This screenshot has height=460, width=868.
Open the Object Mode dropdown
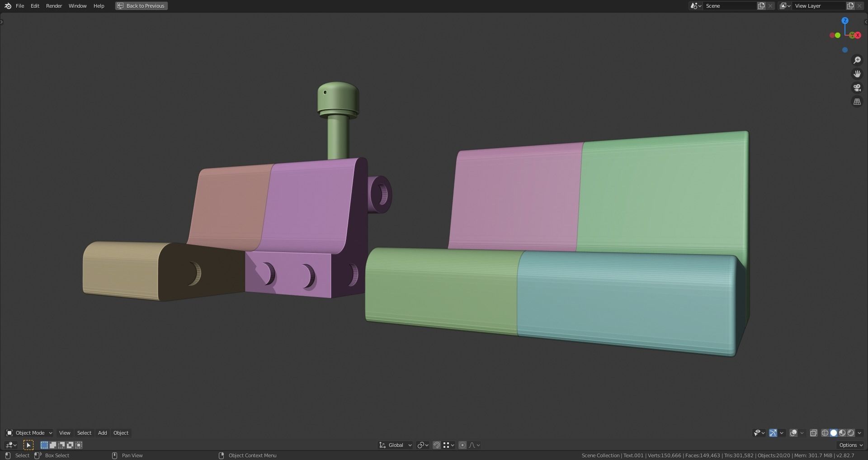coord(29,433)
